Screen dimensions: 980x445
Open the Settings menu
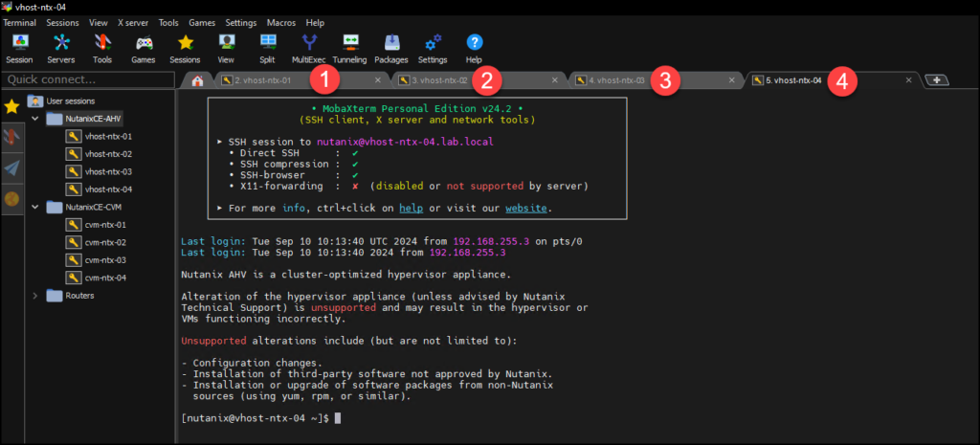point(240,23)
